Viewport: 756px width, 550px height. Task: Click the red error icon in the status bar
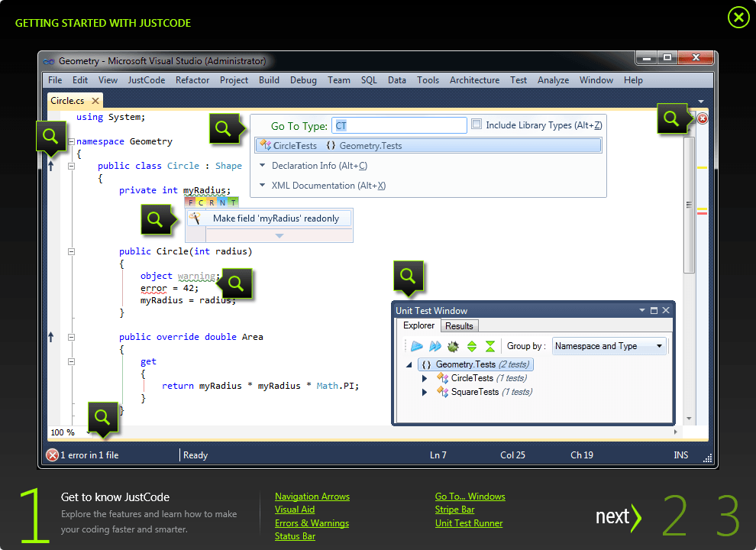tap(52, 455)
